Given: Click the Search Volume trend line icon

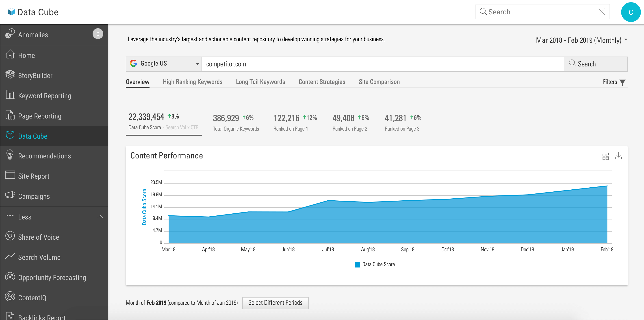Looking at the screenshot, I should pos(10,256).
